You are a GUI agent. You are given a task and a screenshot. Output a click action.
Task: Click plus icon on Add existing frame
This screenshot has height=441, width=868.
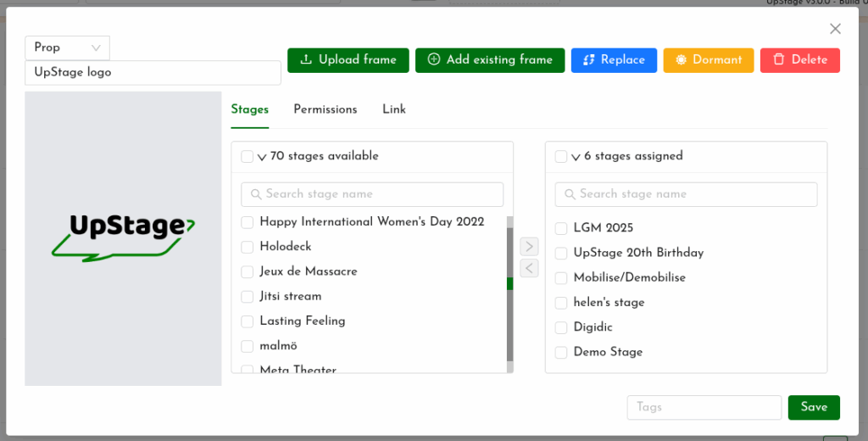[434, 59]
